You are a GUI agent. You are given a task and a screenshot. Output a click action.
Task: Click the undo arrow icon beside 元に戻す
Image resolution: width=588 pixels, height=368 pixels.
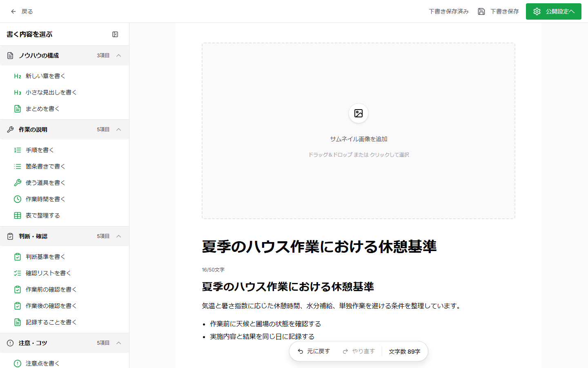pos(301,351)
